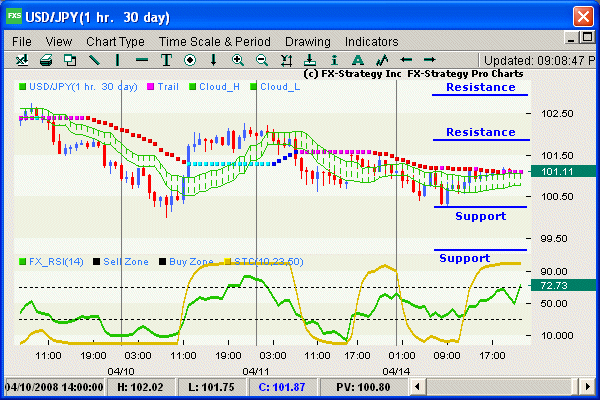This screenshot has height=400, width=600.
Task: Click the Support label below 100.50
Action: [x=481, y=216]
